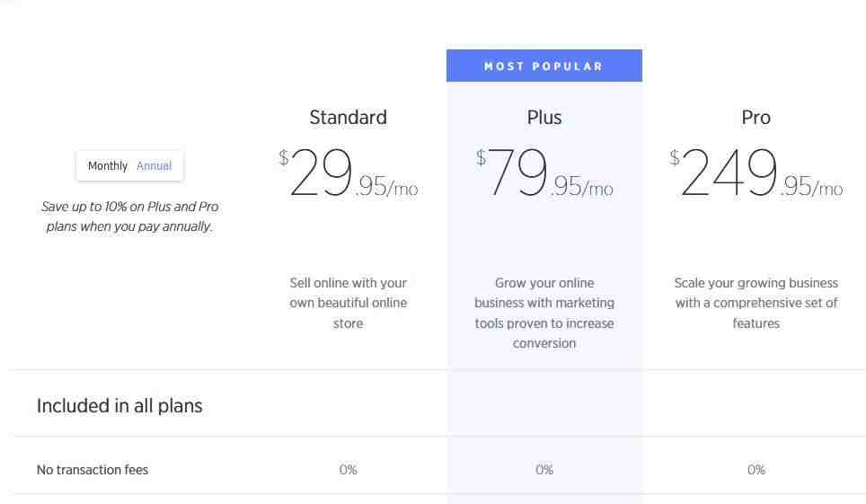Viewport: 866px width, 504px height.
Task: Click the dollar sign beside Pro price
Action: [675, 157]
